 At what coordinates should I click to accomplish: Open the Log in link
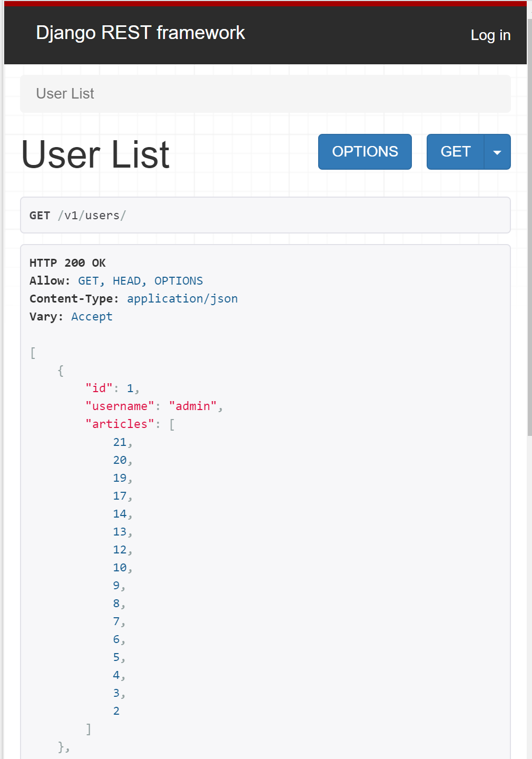click(490, 35)
